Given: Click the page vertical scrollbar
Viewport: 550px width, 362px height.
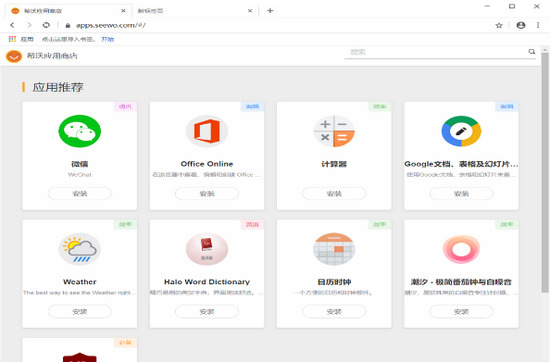Looking at the screenshot, I should (x=545, y=172).
